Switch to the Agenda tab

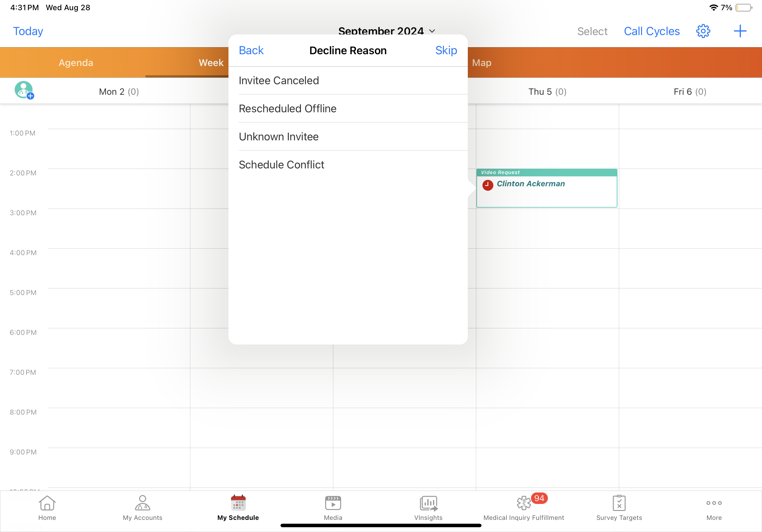click(x=76, y=63)
